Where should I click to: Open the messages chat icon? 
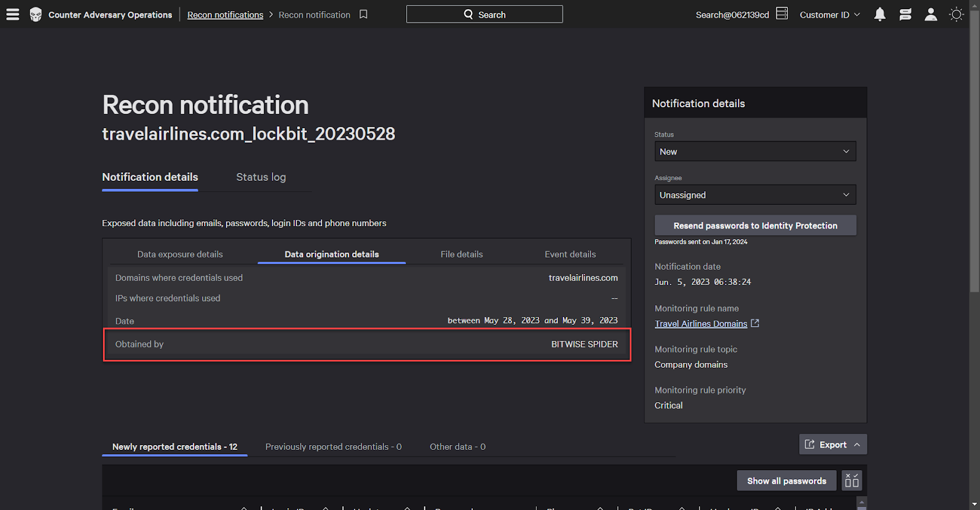[905, 14]
